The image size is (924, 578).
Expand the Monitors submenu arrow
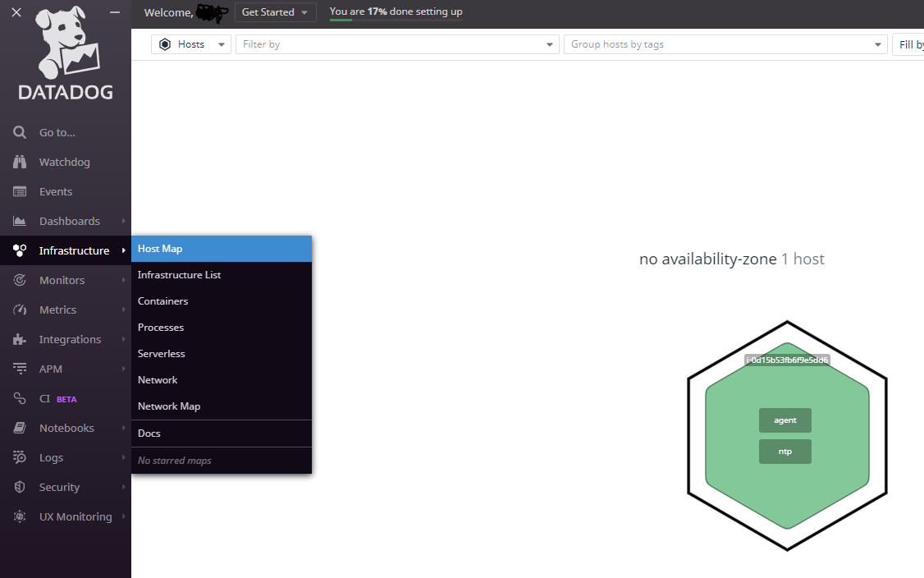point(123,280)
